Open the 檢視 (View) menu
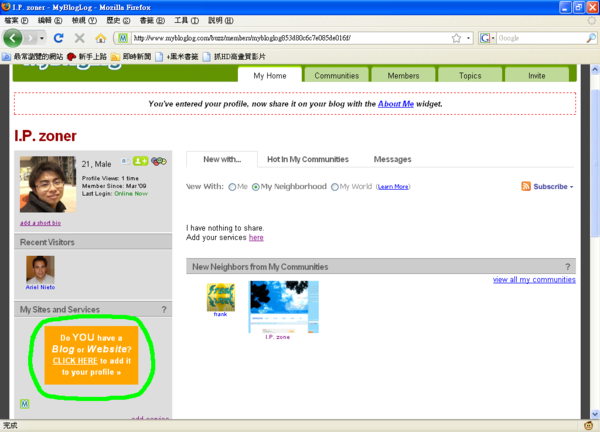 point(84,20)
